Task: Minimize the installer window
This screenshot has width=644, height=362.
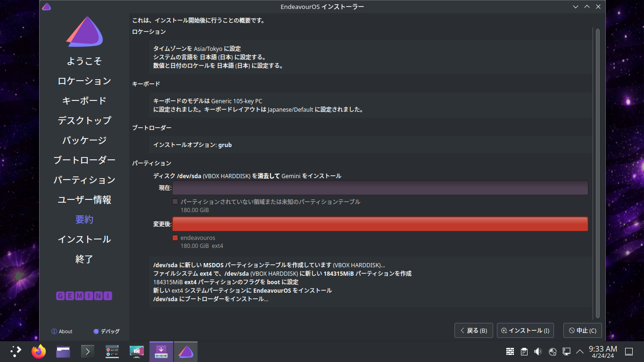Action: click(x=576, y=7)
